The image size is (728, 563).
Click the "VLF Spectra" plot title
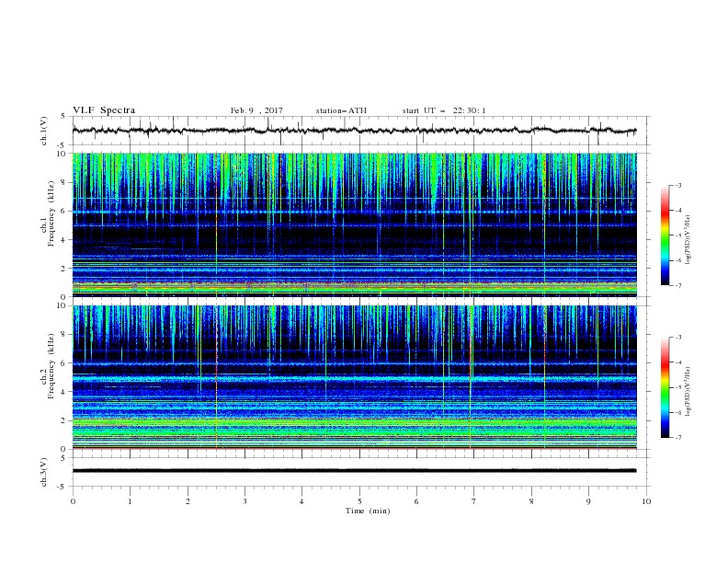click(104, 110)
